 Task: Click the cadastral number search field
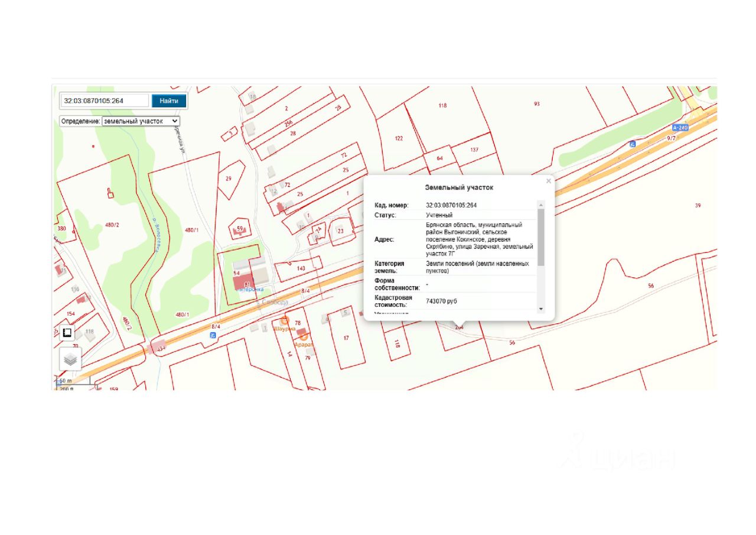click(x=105, y=100)
